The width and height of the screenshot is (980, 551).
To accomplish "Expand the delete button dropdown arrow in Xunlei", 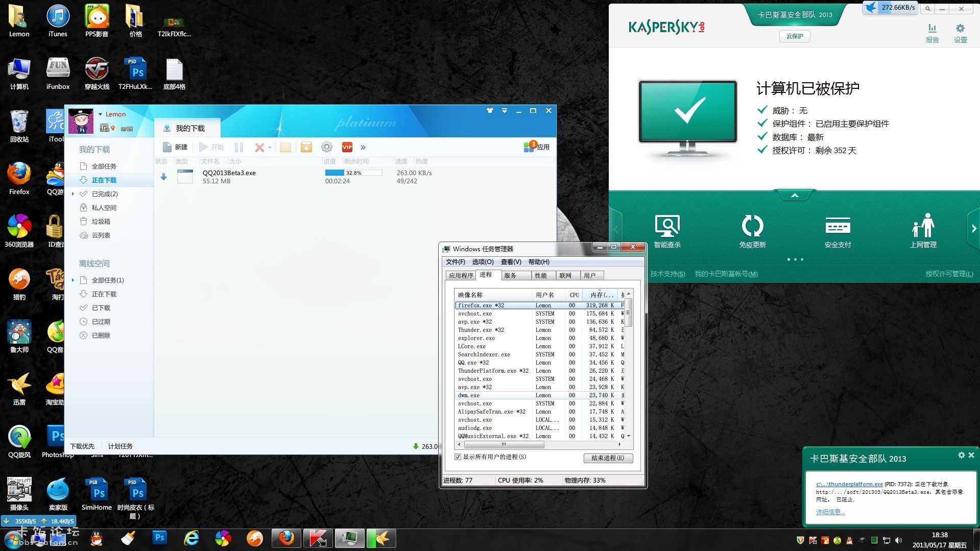I will [x=270, y=148].
